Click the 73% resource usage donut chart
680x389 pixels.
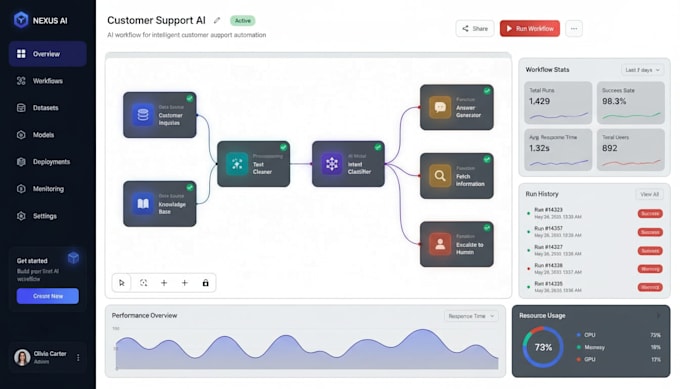(543, 347)
